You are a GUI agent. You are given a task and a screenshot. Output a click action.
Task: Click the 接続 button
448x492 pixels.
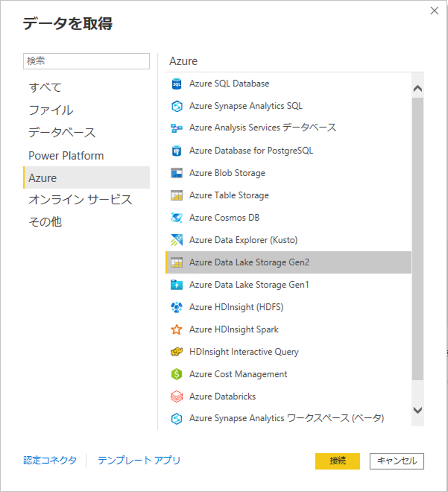coord(337,461)
